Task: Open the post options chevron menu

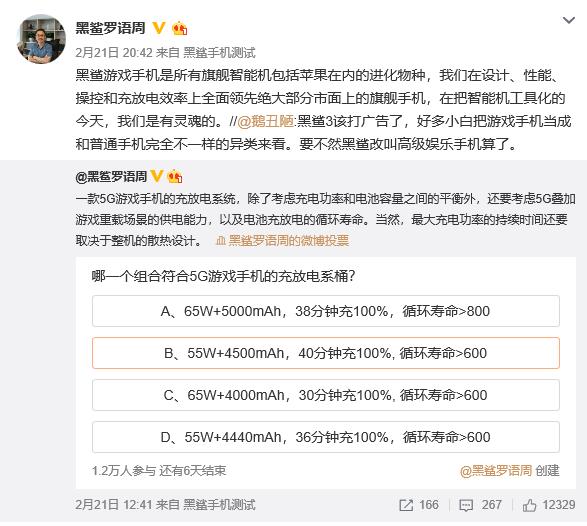Action: (569, 20)
